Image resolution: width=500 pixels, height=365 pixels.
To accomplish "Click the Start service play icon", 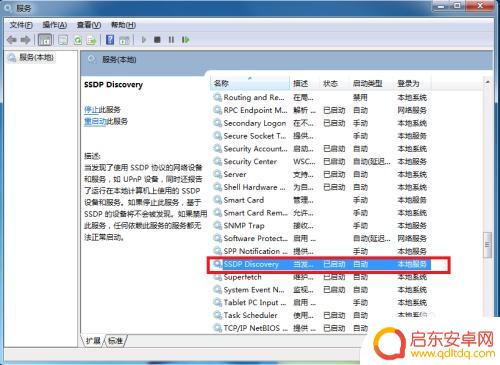I will 144,40.
